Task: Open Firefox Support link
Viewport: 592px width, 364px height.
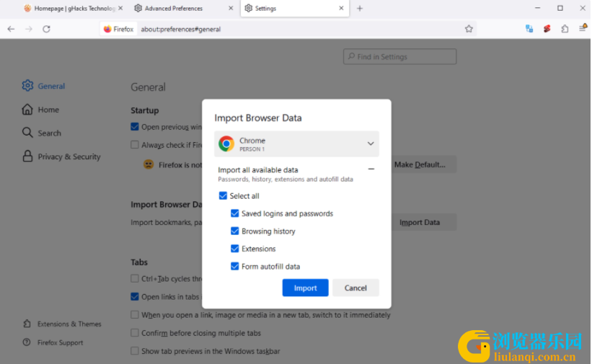Action: pos(60,342)
